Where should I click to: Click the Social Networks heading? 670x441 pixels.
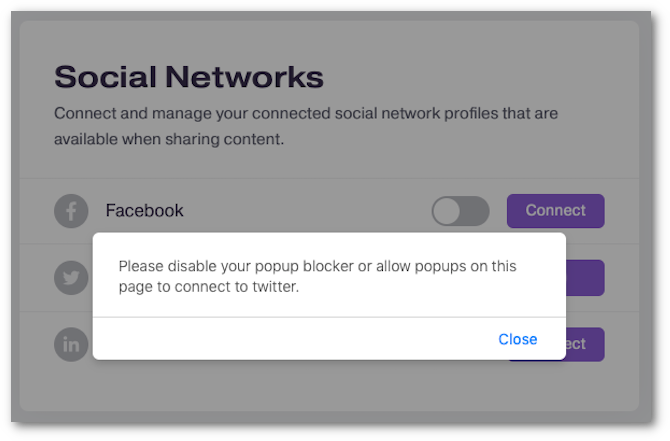tap(189, 77)
